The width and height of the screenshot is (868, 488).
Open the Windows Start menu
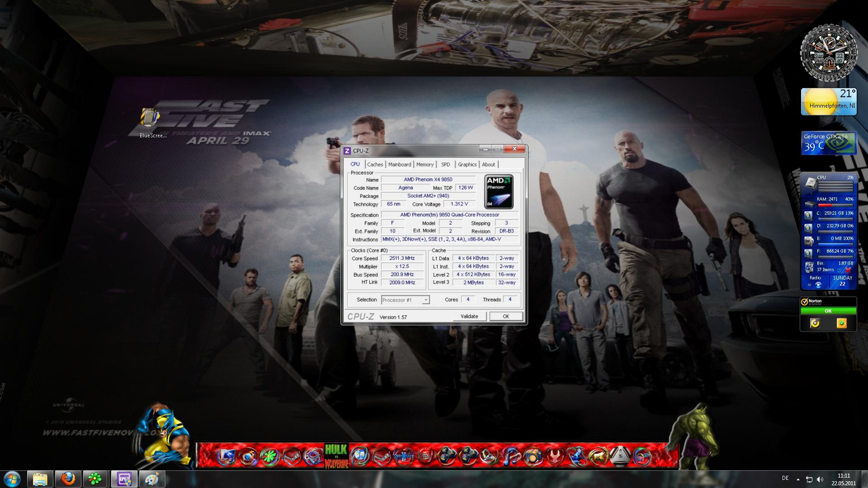(12, 479)
